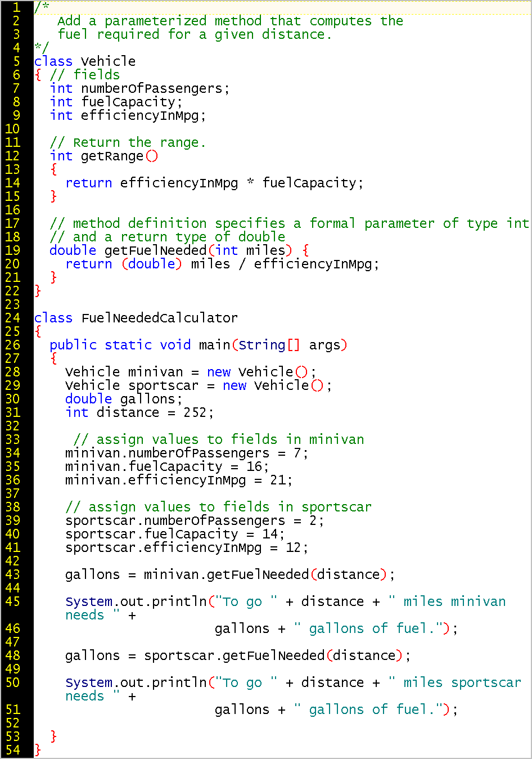Click line number 19 in the gutter
The width and height of the screenshot is (532, 759).
point(13,250)
